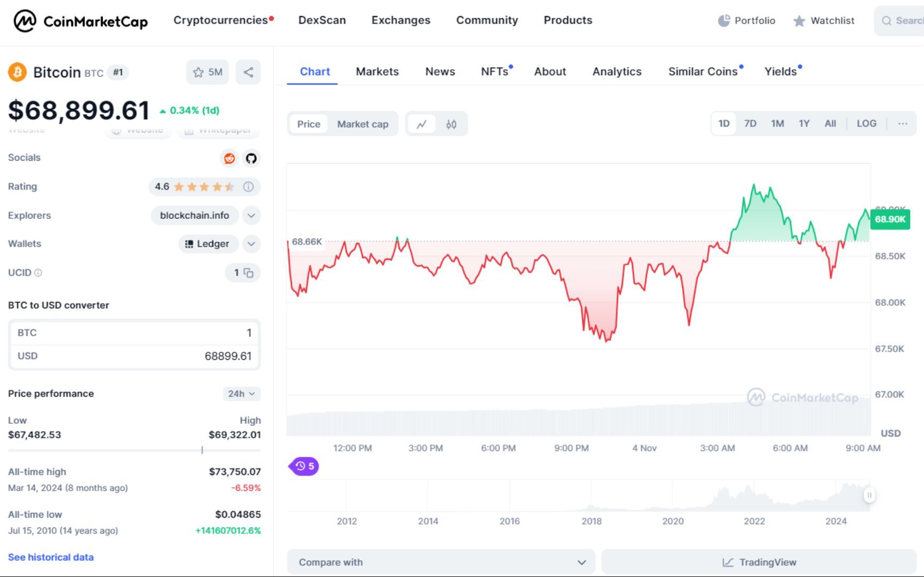Open the Portfolio section
Viewport: 924px width, 577px height.
747,20
